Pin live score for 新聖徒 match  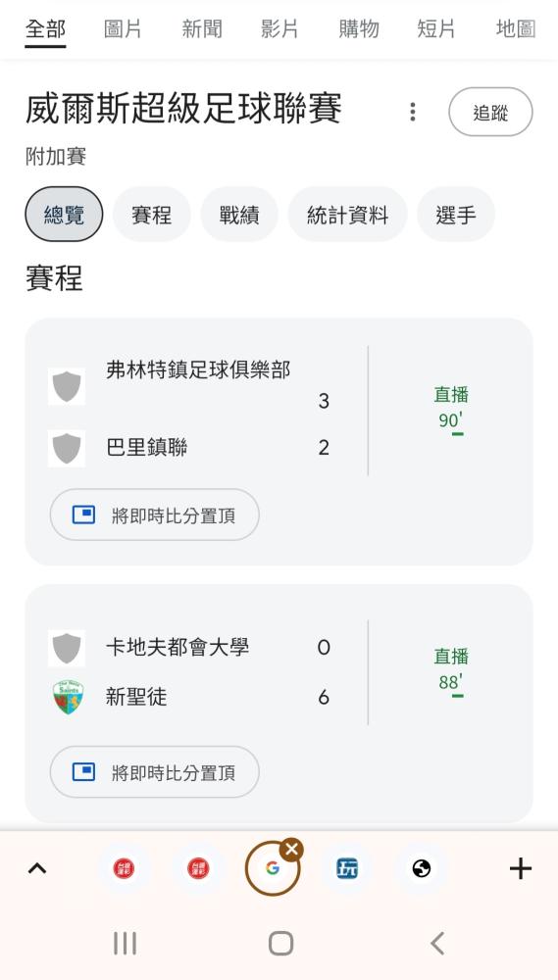(x=155, y=772)
